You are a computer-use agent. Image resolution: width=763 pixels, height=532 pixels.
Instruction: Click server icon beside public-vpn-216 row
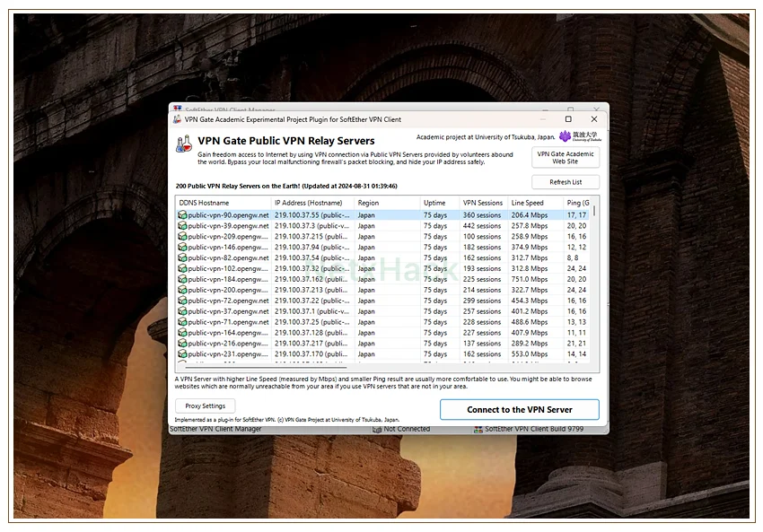tap(182, 343)
